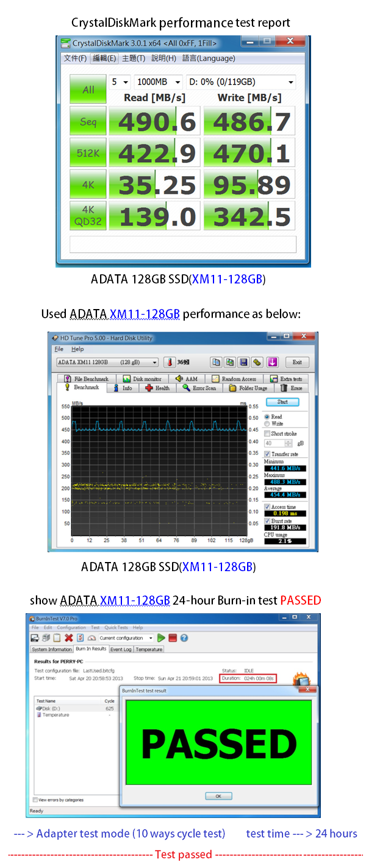Click HD Tune copy text to clipboard icon
366x868 pixels.
pyautogui.click(x=216, y=362)
